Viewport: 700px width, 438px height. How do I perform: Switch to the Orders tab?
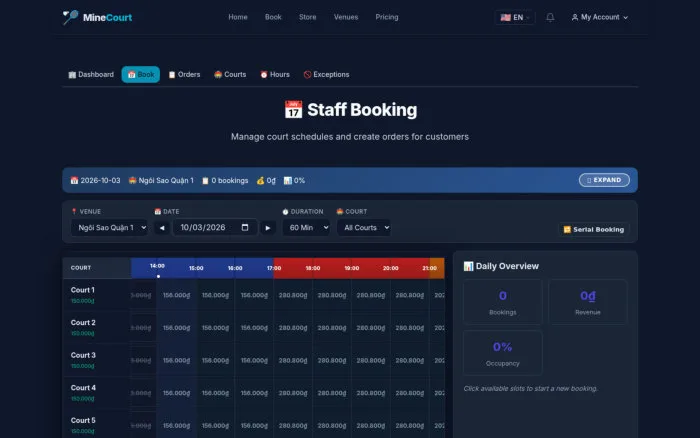184,75
